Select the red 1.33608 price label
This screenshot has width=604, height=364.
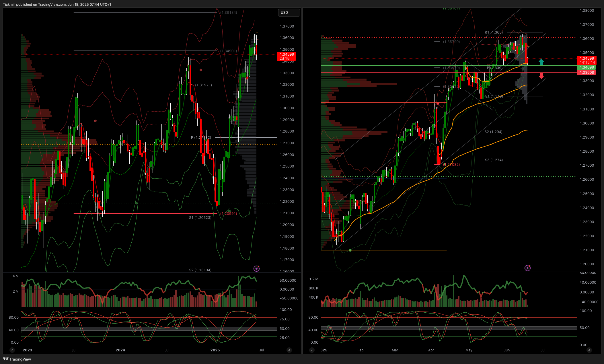coord(587,73)
